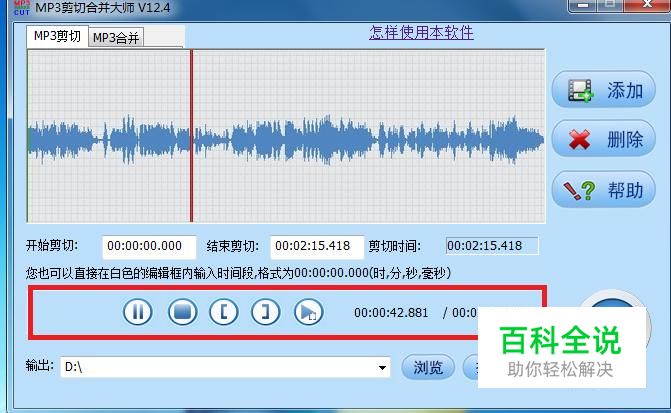Minimize the MP3剪切合并大师 window
Viewport: 671px width, 413px height.
(x=582, y=6)
